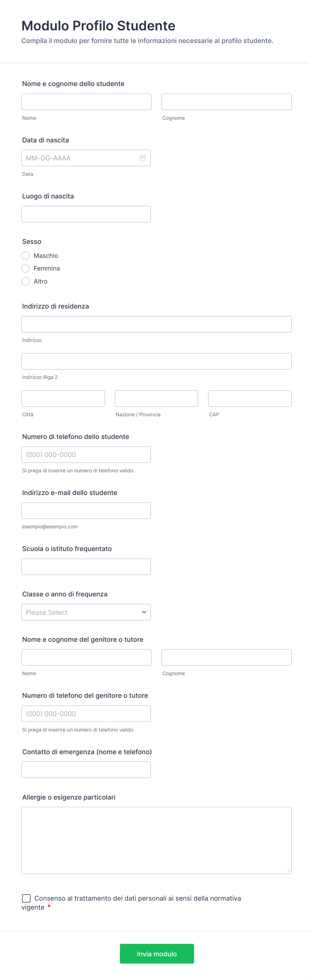Focus the student phone number field
The width and height of the screenshot is (310, 980).
86,455
